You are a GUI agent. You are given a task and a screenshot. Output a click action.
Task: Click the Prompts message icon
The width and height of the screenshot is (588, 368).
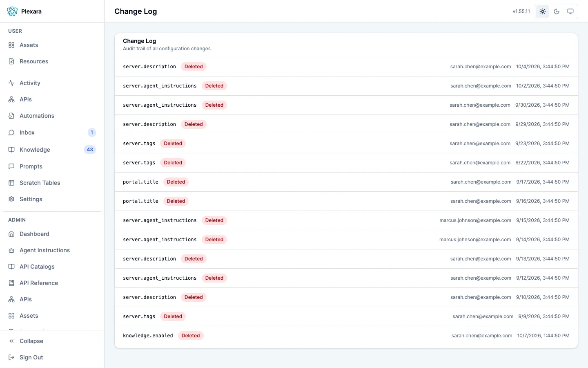[x=11, y=166]
